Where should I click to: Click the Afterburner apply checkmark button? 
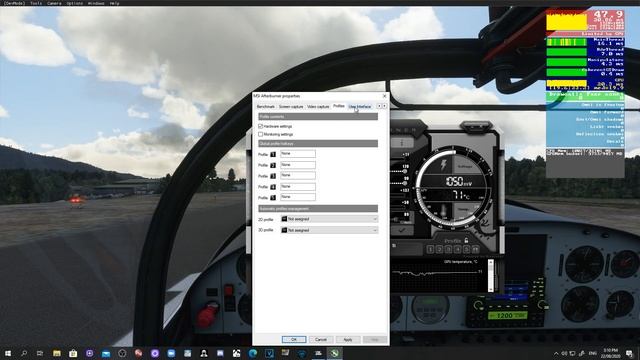(402, 230)
